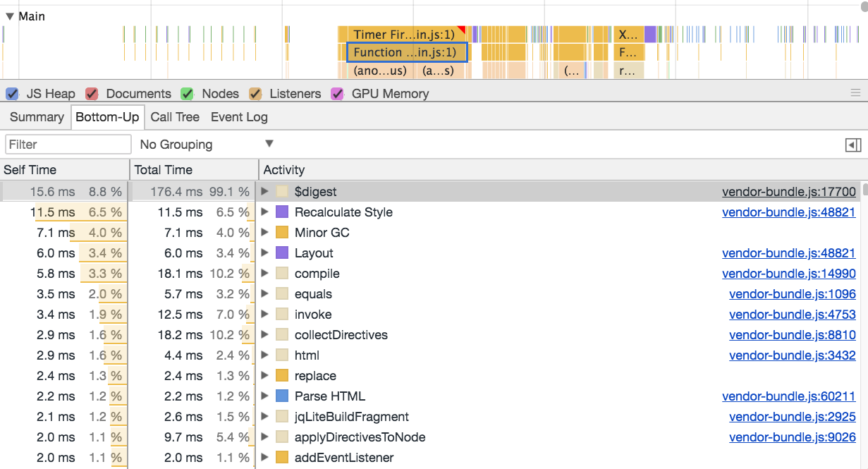Expand the html row
The height and width of the screenshot is (469, 868).
[264, 355]
